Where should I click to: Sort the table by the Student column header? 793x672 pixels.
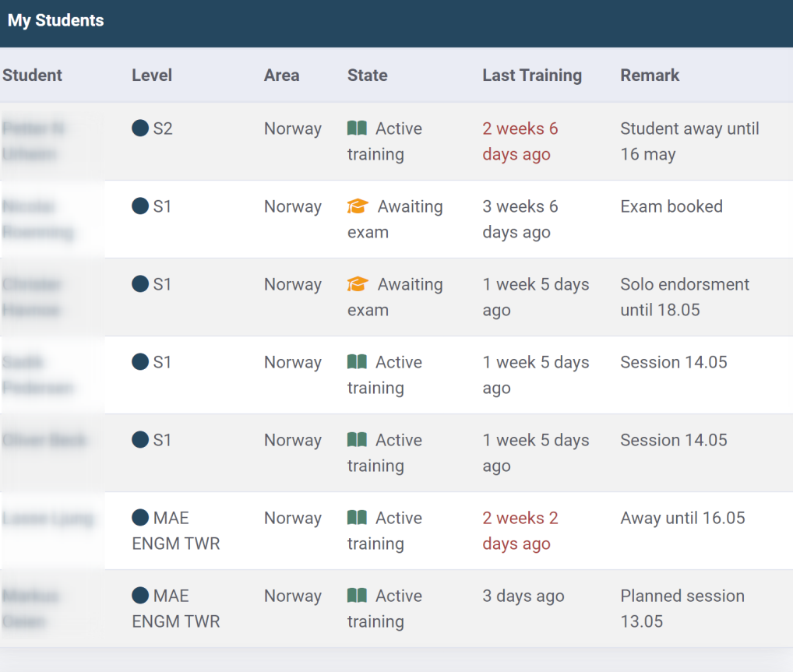tap(33, 75)
